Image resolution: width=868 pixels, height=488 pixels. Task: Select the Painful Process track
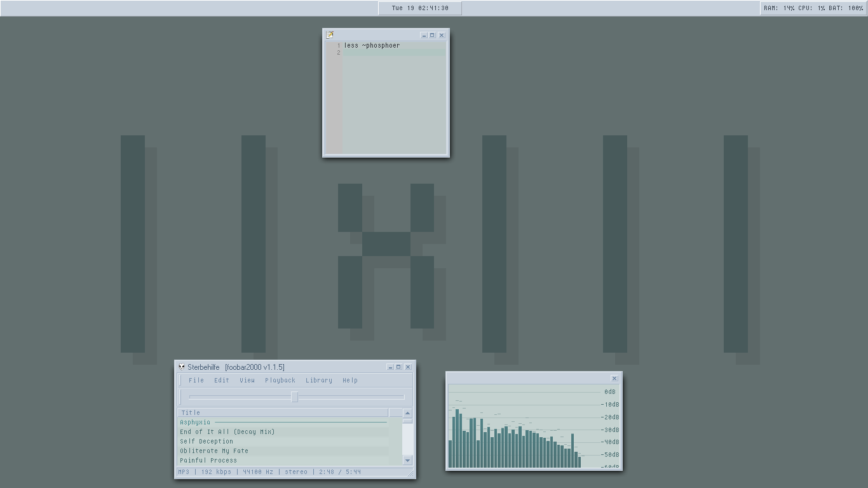[x=283, y=460]
